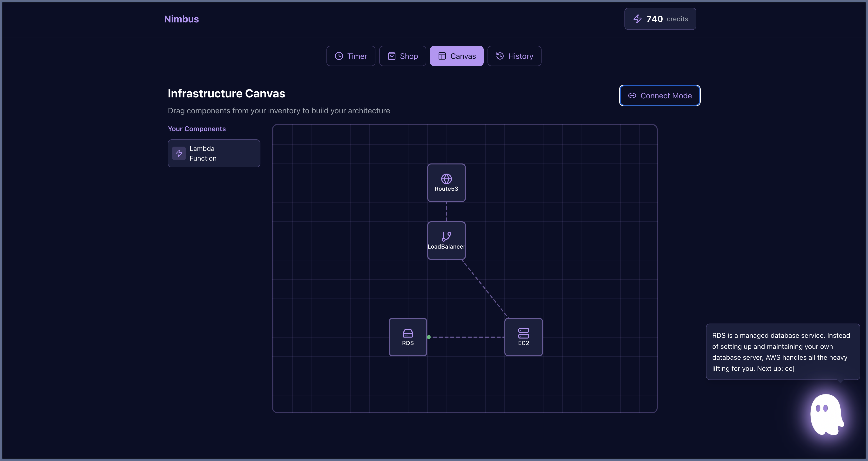Screen dimensions: 868x461
Task: Toggle Connect Mode on the canvas
Action: tap(659, 96)
